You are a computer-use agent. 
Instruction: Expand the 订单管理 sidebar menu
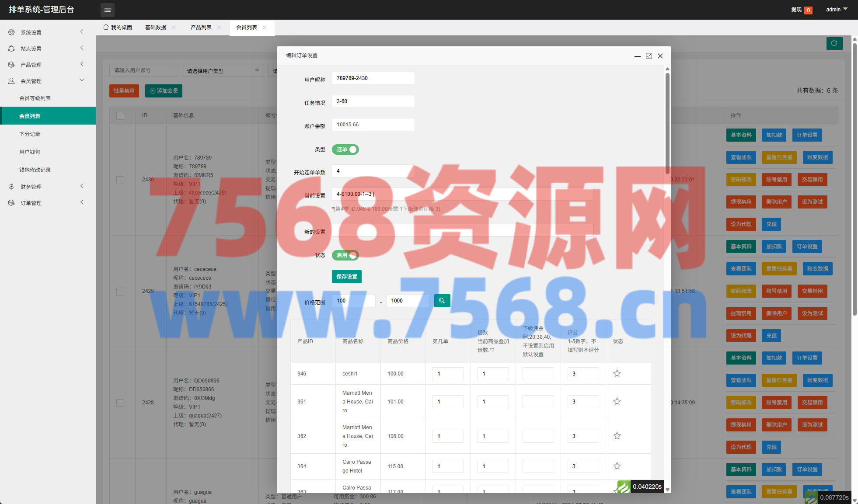tap(31, 203)
